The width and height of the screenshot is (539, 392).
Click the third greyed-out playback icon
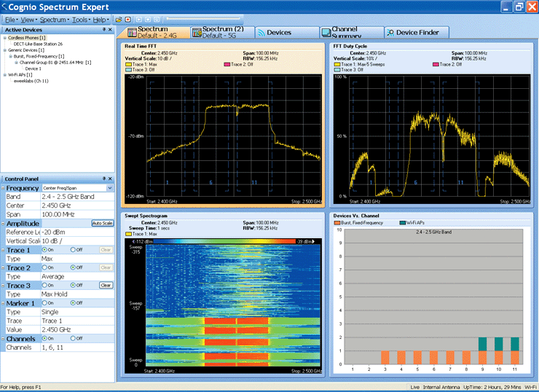point(157,20)
